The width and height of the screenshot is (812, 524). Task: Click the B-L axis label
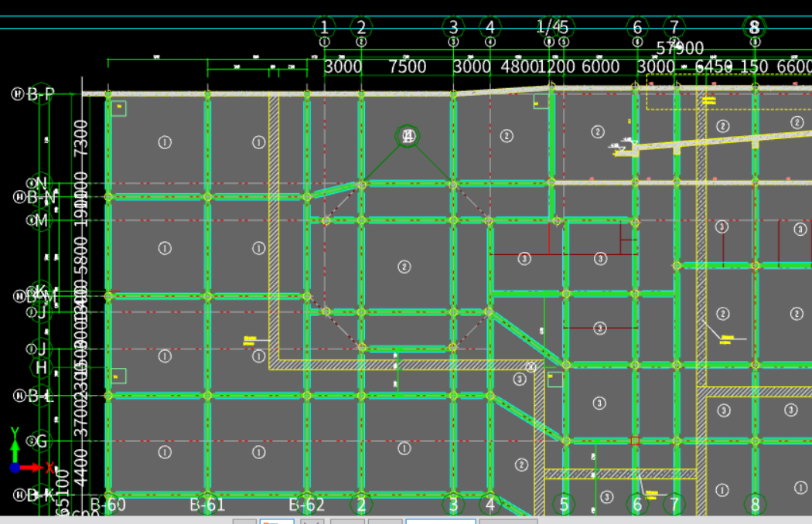[x=40, y=396]
